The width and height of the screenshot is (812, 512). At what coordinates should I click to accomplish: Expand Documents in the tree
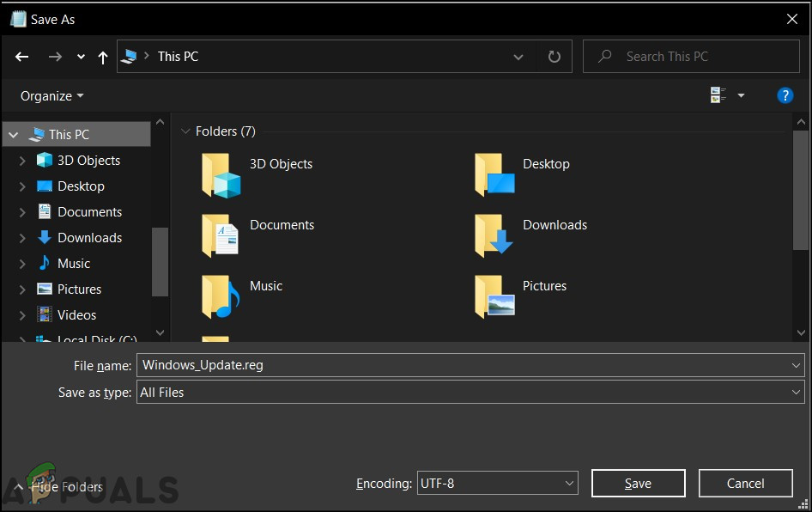[22, 212]
